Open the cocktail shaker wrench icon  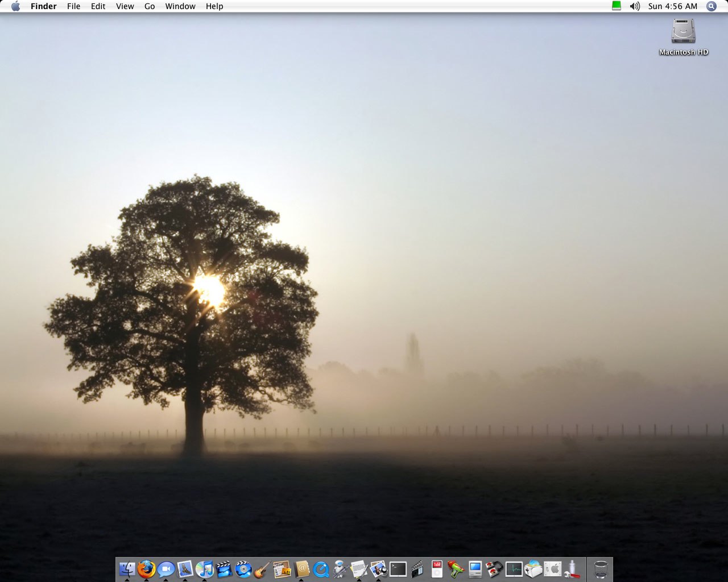pyautogui.click(x=572, y=569)
